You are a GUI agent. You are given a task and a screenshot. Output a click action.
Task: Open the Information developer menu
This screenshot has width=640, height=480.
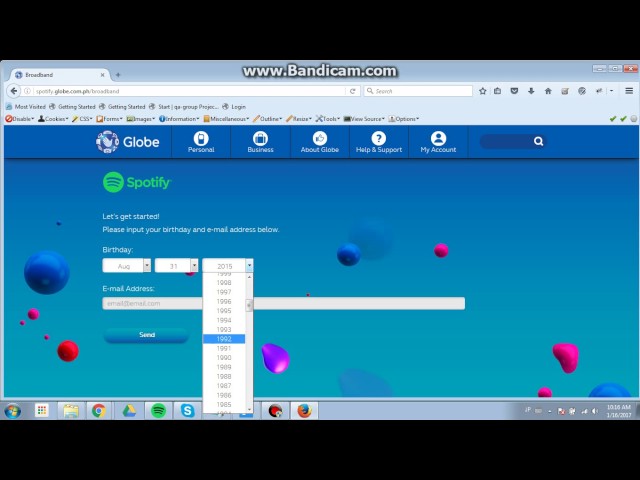point(179,119)
